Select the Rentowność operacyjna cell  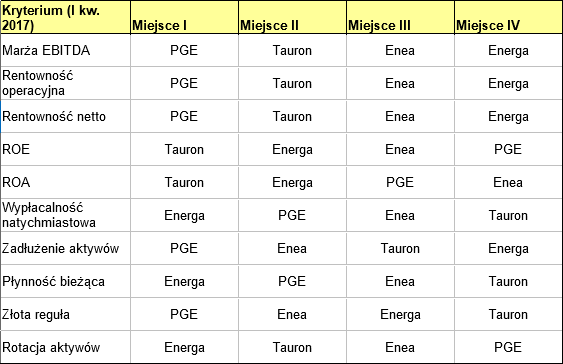tap(65, 83)
